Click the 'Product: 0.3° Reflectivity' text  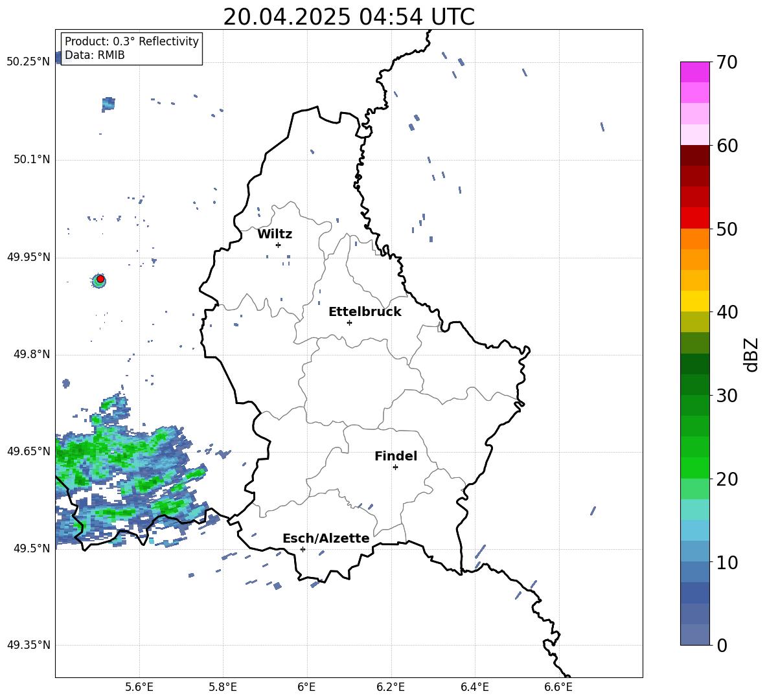pyautogui.click(x=132, y=41)
